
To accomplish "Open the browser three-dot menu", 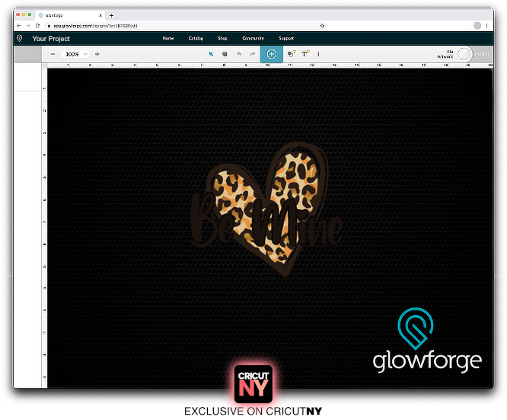I will tap(486, 26).
